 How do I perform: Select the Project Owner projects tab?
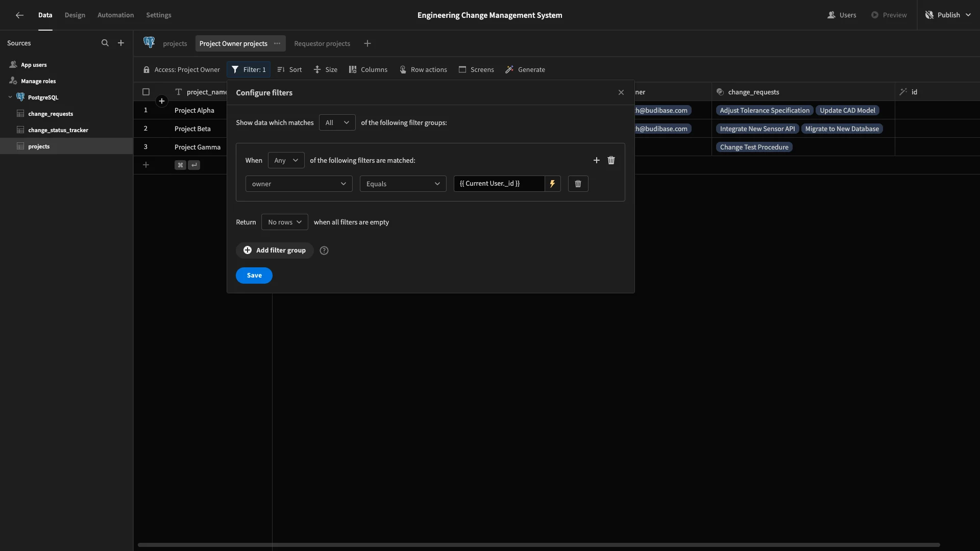click(233, 44)
